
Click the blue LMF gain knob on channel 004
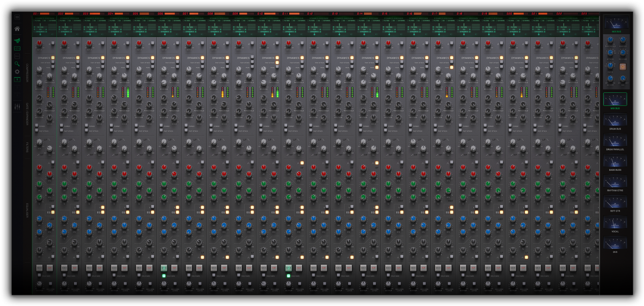pyautogui.click(x=114, y=218)
